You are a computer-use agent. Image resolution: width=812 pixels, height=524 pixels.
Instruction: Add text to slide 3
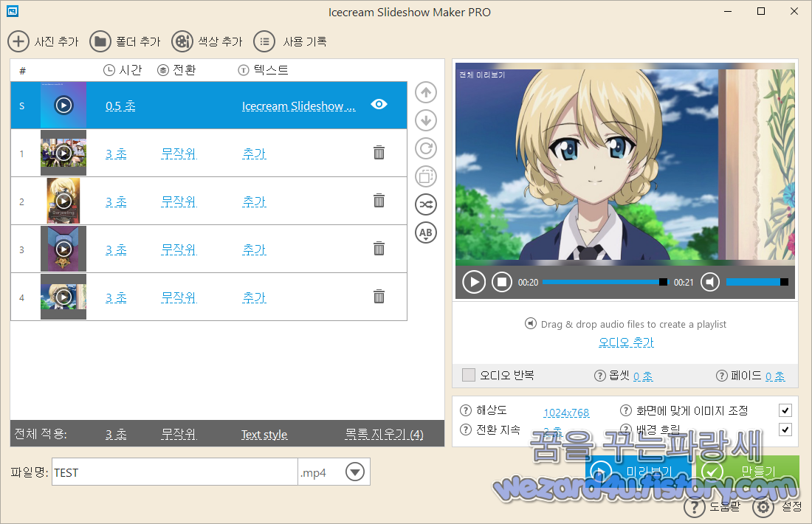pyautogui.click(x=254, y=249)
